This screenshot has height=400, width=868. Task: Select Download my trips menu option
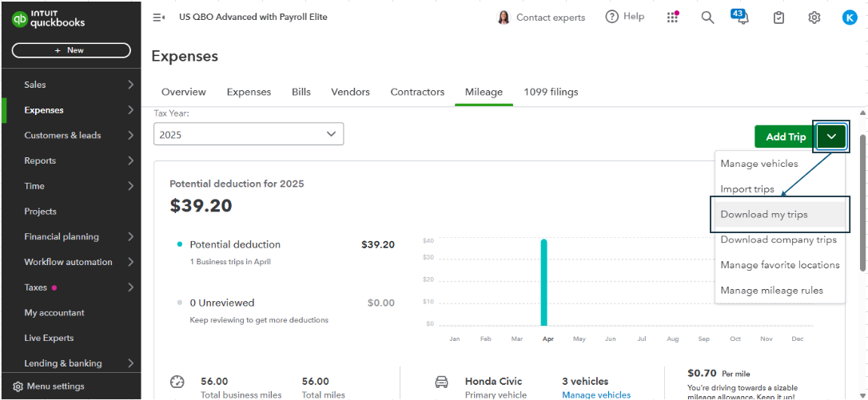[764, 214]
